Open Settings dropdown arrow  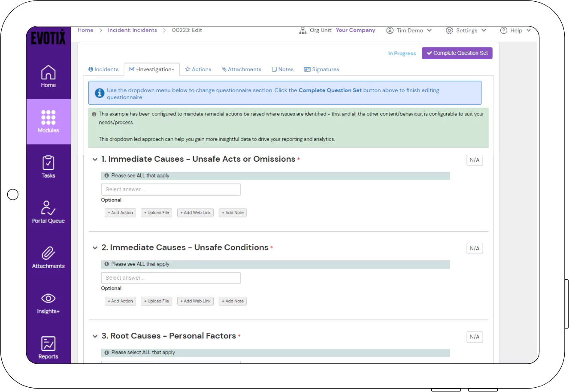[484, 30]
